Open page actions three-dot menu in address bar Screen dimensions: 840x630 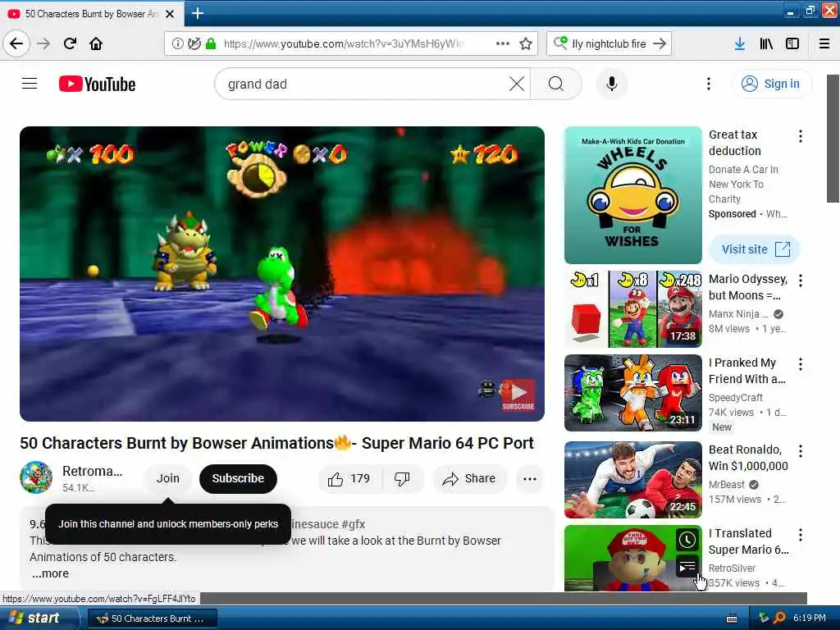click(x=503, y=43)
